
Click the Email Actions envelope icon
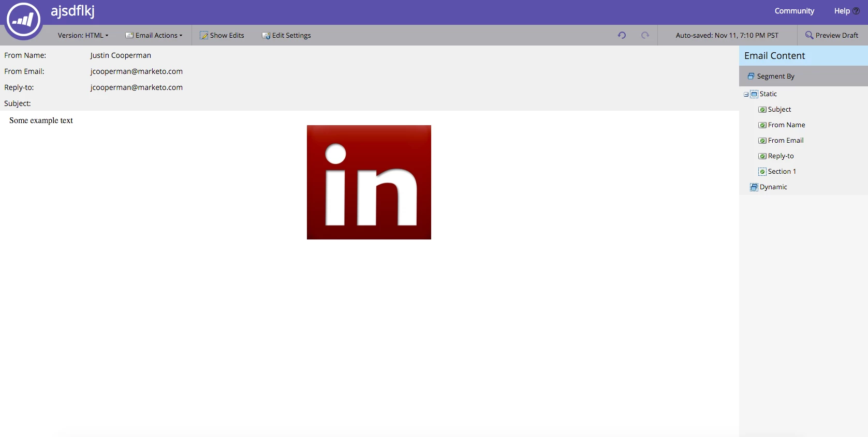click(x=129, y=35)
